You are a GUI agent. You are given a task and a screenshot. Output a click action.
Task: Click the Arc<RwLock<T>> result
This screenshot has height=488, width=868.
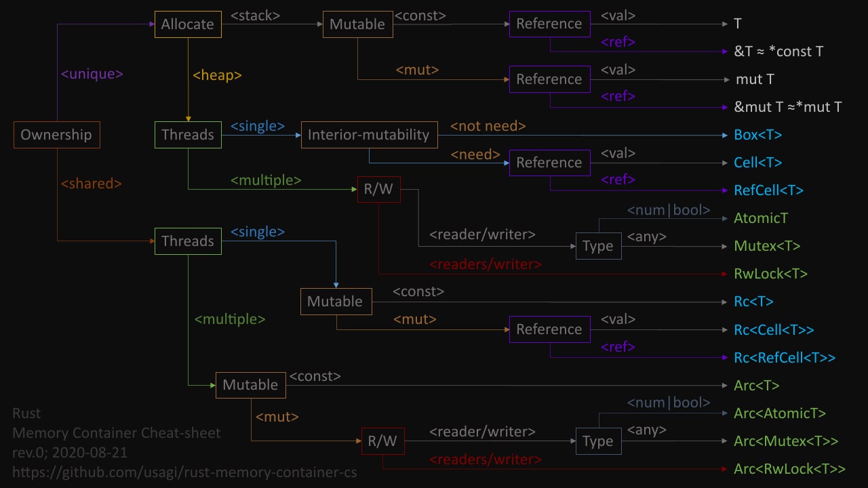pyautogui.click(x=789, y=469)
